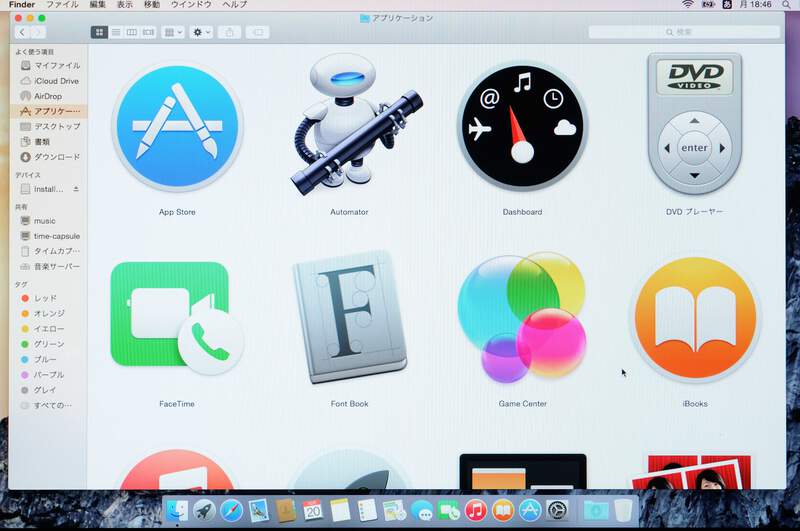Open the Font Book icon
The width and height of the screenshot is (800, 531).
click(350, 317)
